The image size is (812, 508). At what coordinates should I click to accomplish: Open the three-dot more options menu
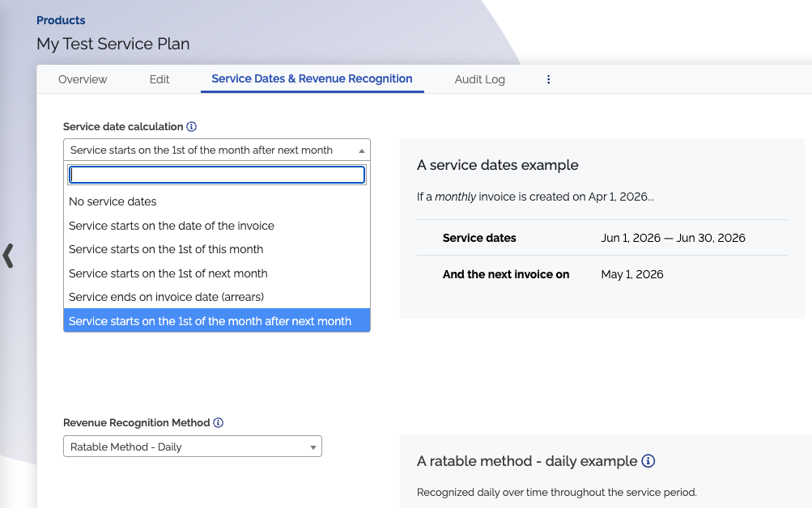point(548,79)
